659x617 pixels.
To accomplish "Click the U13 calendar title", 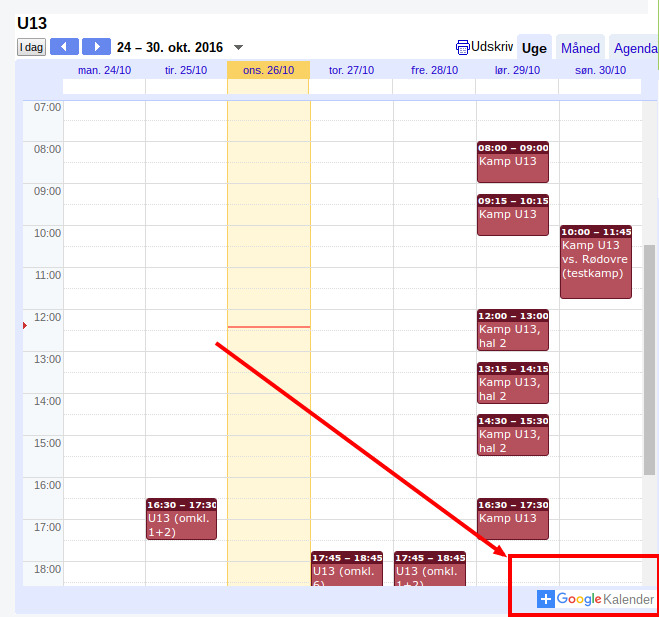I will click(x=32, y=23).
